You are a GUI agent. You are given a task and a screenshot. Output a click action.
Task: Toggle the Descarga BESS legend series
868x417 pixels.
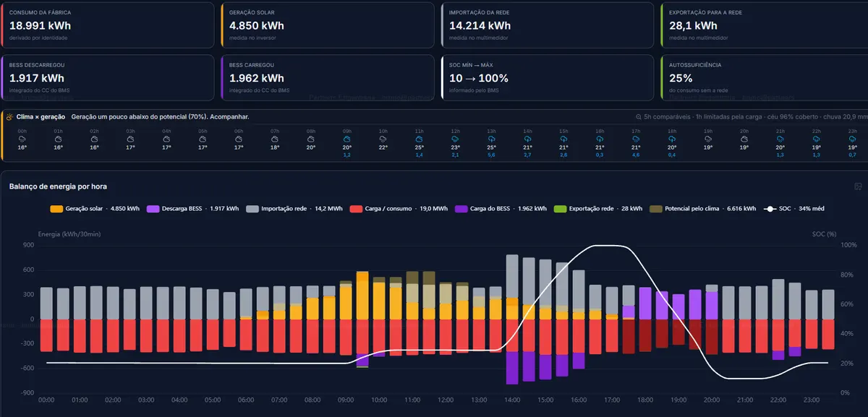point(192,209)
